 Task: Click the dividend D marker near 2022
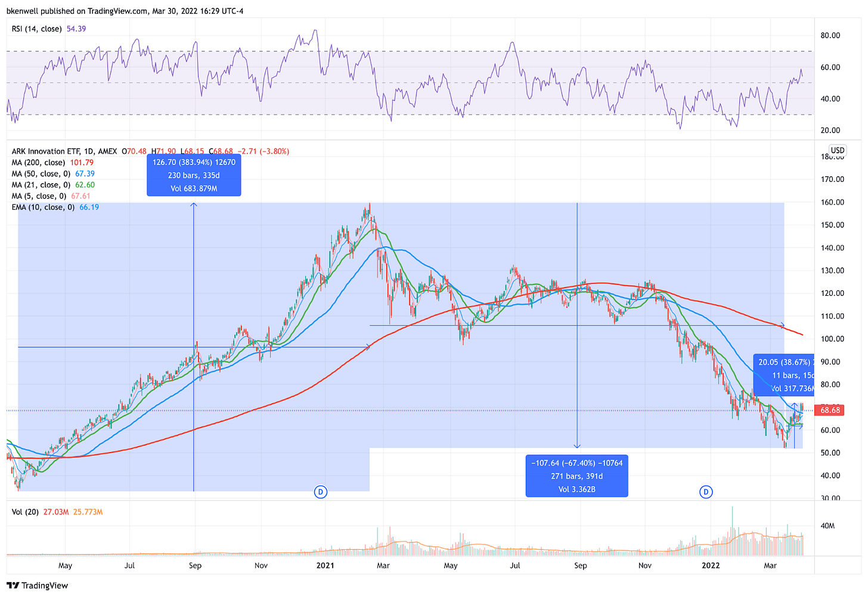[x=706, y=492]
